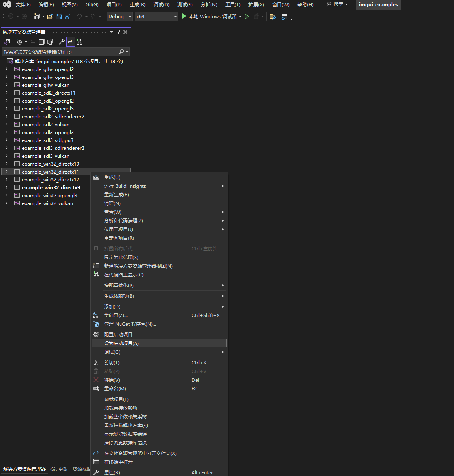Click the view class diagram icon
Viewport: 454px width, 476px height.
[80, 42]
